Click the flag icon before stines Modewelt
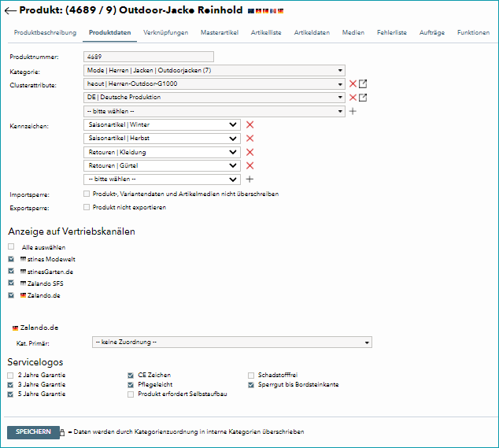Screen dimensions: 499x448 [x=24, y=259]
